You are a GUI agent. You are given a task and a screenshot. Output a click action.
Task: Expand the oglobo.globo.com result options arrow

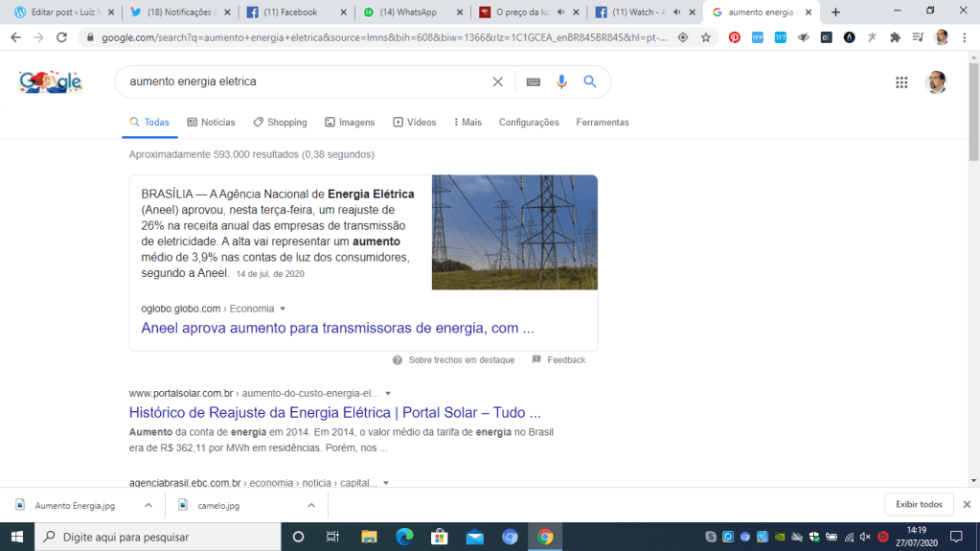coord(283,309)
